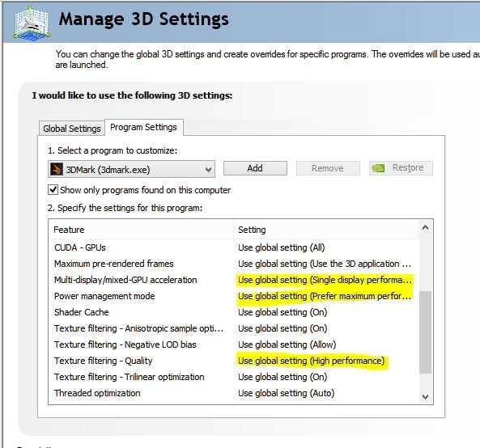The height and width of the screenshot is (448, 480).
Task: Click the Restore button
Action: coord(401,168)
